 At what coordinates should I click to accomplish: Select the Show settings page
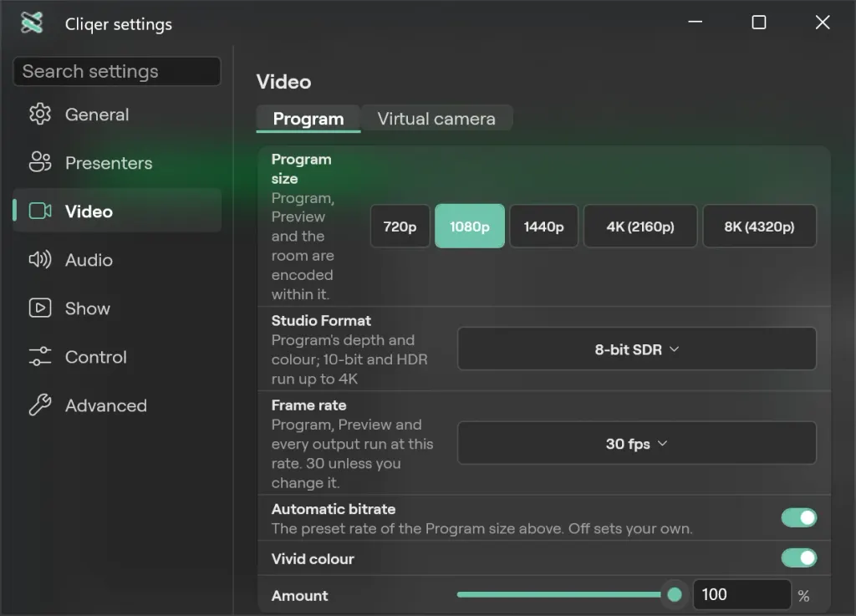(x=117, y=308)
